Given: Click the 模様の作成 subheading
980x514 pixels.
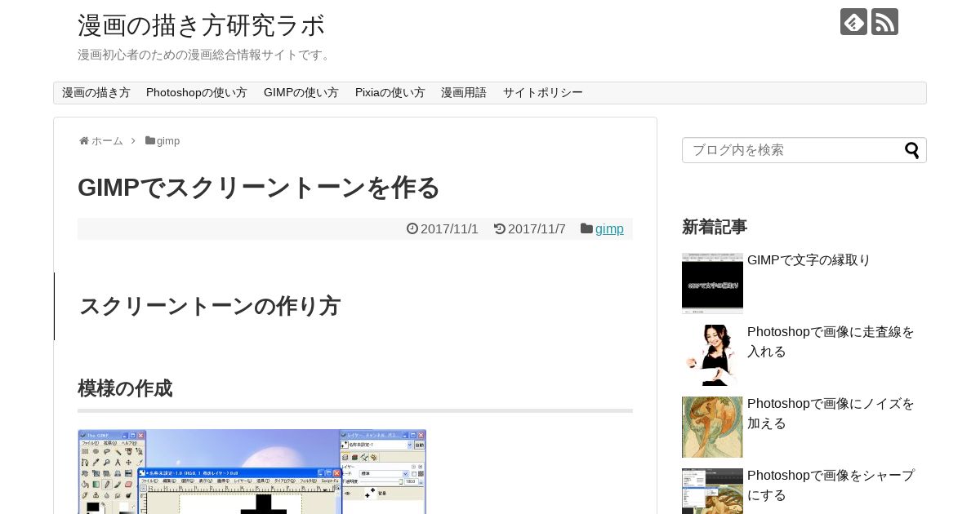Looking at the screenshot, I should click(125, 388).
